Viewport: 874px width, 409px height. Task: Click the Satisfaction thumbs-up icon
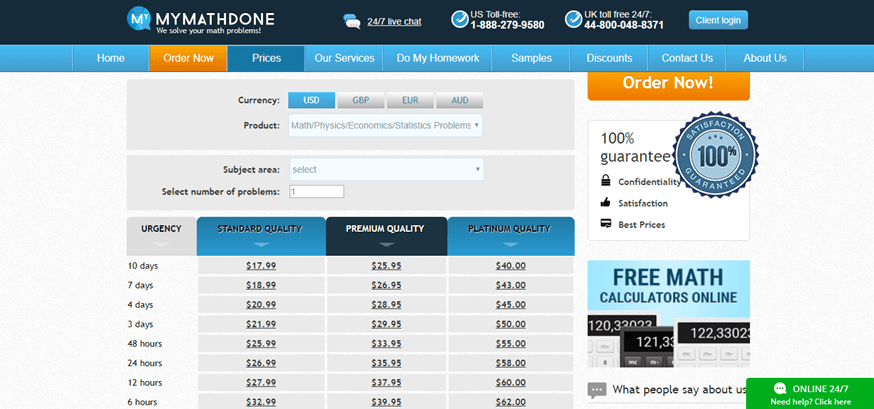pyautogui.click(x=605, y=203)
